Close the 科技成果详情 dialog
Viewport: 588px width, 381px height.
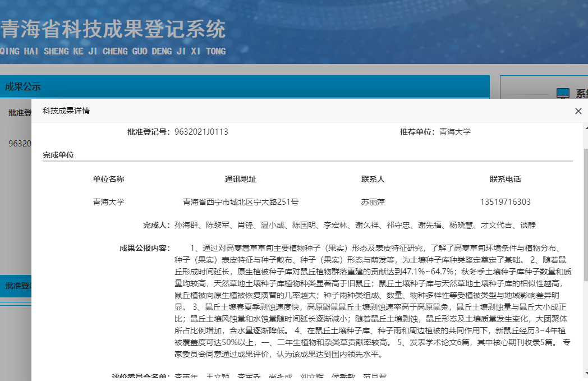click(578, 111)
